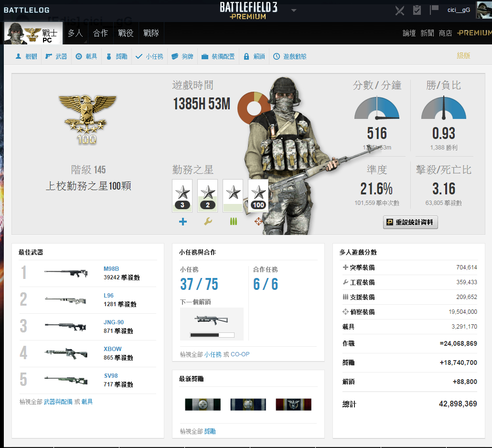Click the JNG-90 rifle image
The image size is (492, 448).
pos(65,327)
